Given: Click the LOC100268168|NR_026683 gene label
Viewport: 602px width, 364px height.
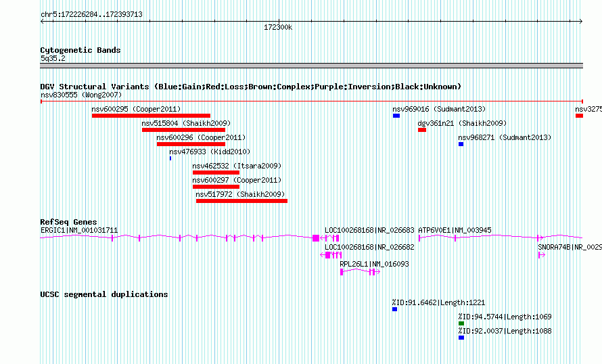Looking at the screenshot, I should 369,231.
